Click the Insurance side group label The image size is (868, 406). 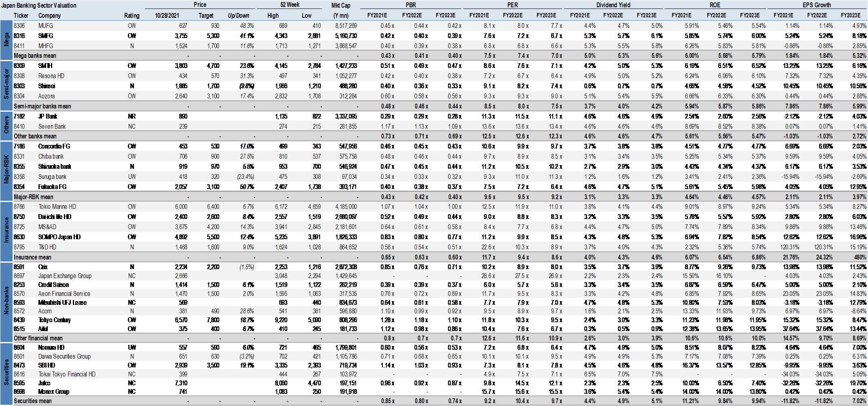pyautogui.click(x=6, y=230)
